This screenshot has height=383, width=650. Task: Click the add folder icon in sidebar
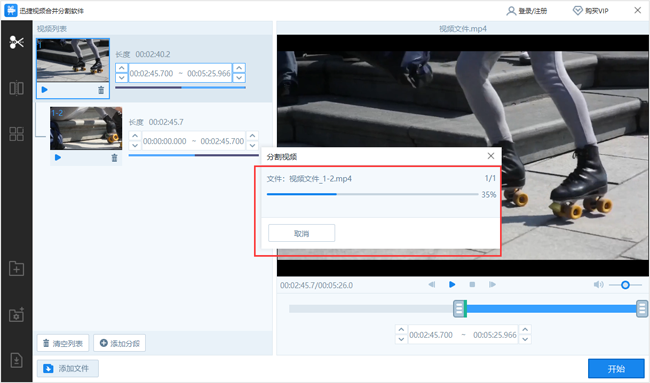pos(17,269)
